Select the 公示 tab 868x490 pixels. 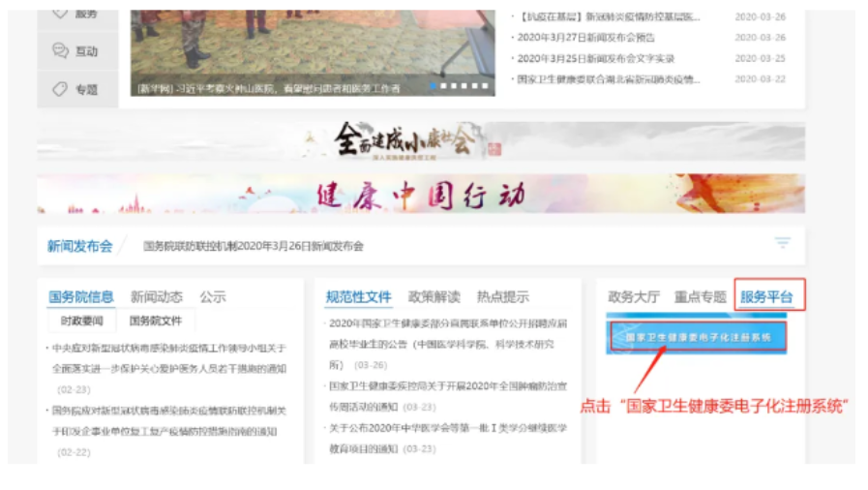[213, 297]
